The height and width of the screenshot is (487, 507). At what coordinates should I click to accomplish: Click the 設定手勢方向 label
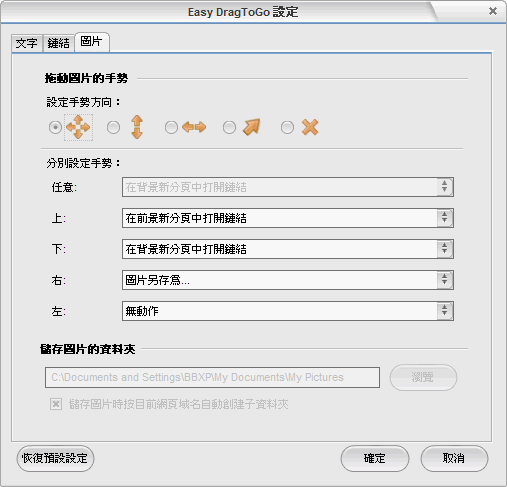[83, 102]
